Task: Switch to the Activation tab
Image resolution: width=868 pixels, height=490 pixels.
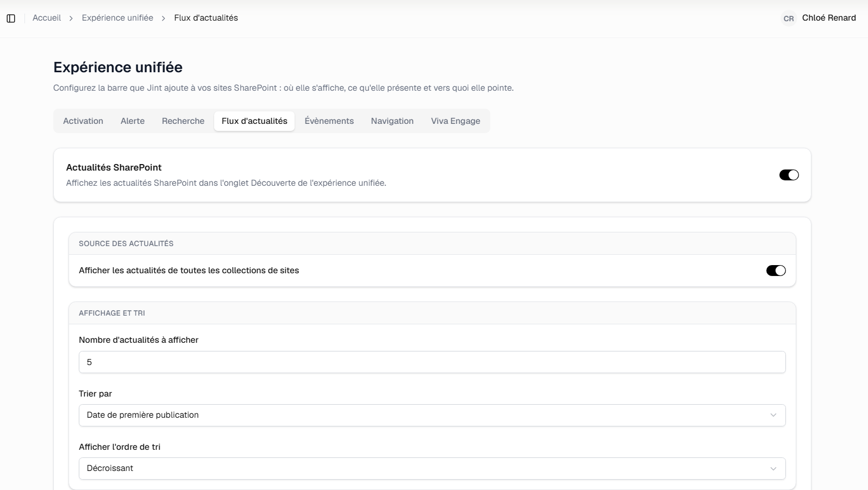Action: (x=83, y=121)
